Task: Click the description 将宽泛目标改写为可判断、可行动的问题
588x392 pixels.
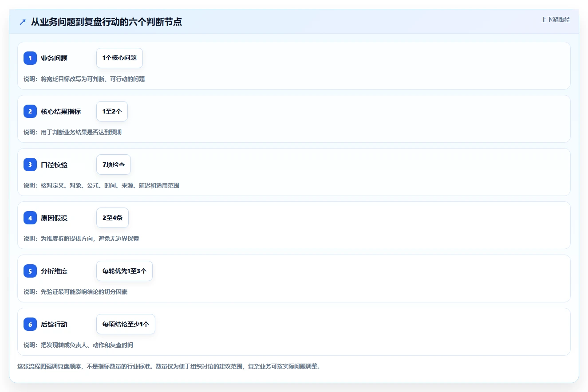Action: click(x=84, y=79)
